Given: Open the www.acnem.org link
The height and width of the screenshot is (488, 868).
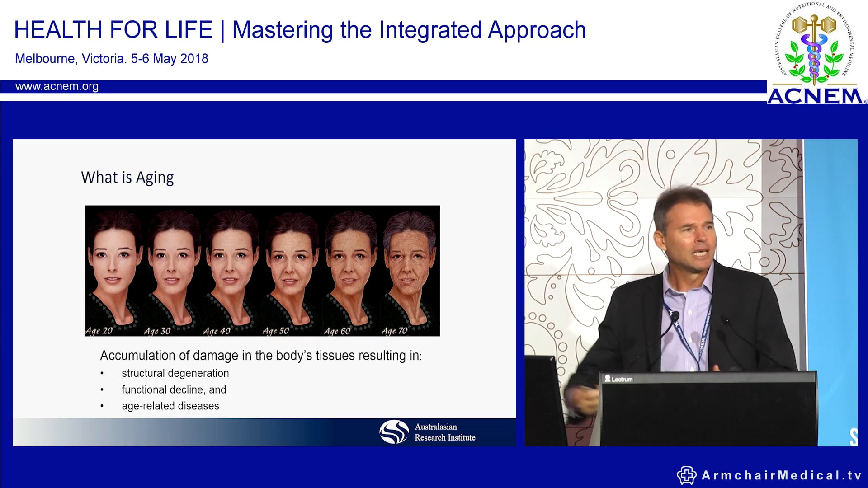Looking at the screenshot, I should 57,87.
